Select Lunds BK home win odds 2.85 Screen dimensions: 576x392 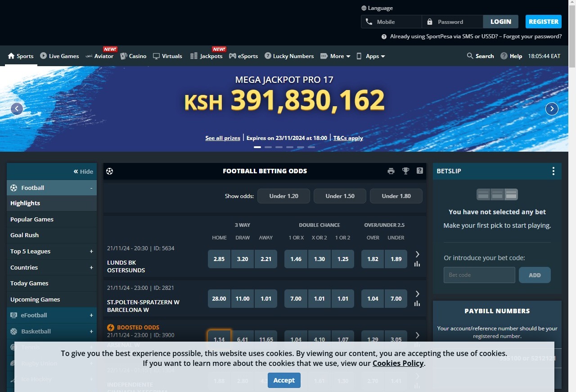click(219, 259)
